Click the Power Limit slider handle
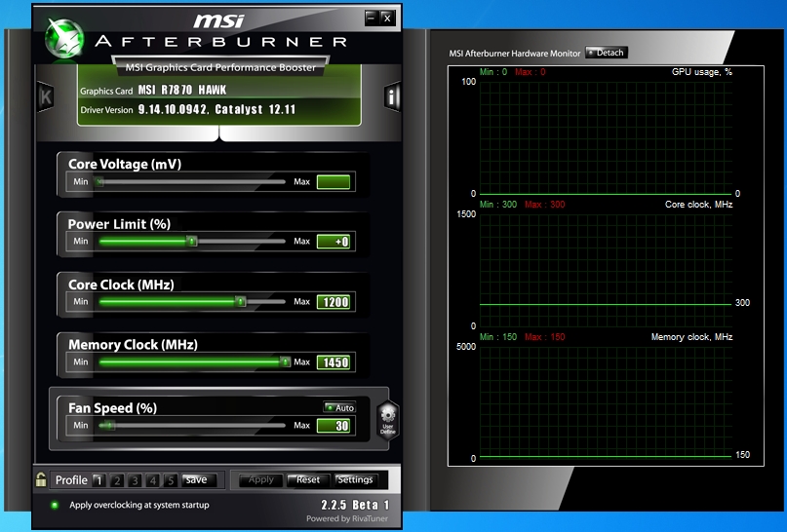This screenshot has height=532, width=787. (192, 242)
